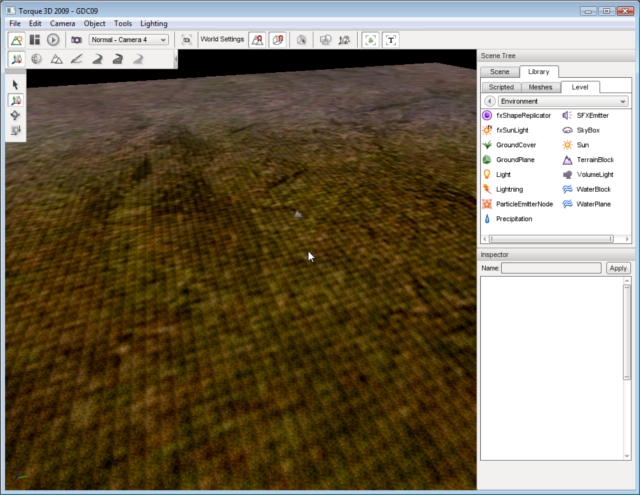Choose the Lightning object icon
Viewport: 640px width, 495px height.
487,189
